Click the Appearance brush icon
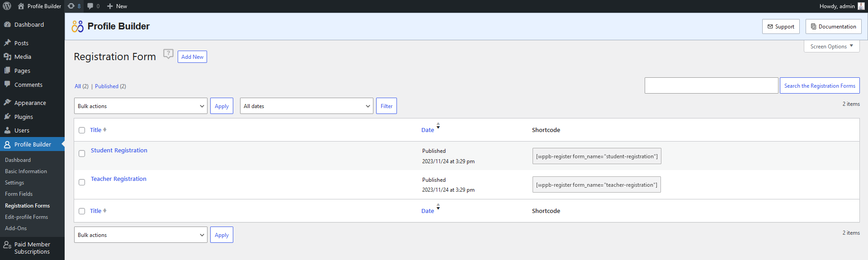Viewport: 868px width, 260px height. click(7, 103)
